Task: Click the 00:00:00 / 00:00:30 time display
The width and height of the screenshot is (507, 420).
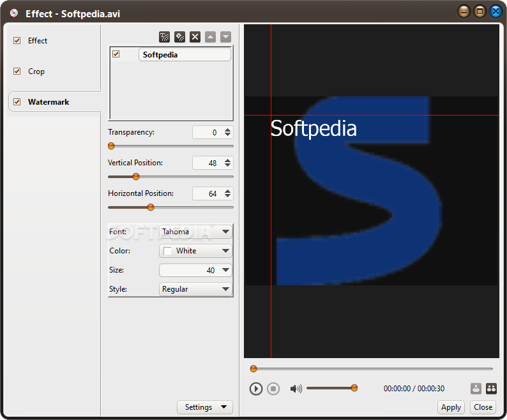Action: [414, 388]
